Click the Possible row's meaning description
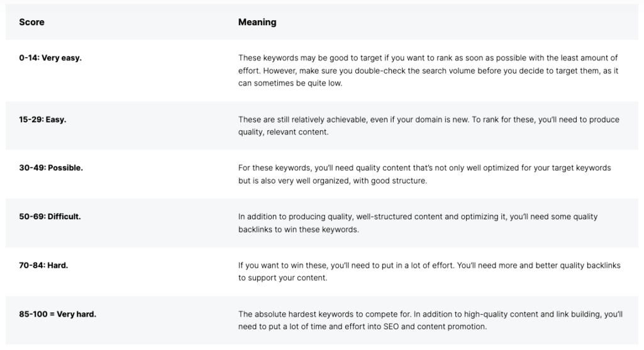 click(425, 174)
